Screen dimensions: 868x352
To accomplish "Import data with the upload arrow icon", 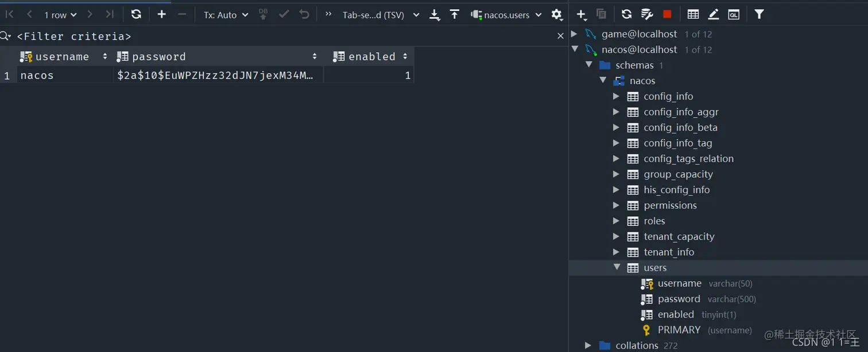I will (x=455, y=14).
